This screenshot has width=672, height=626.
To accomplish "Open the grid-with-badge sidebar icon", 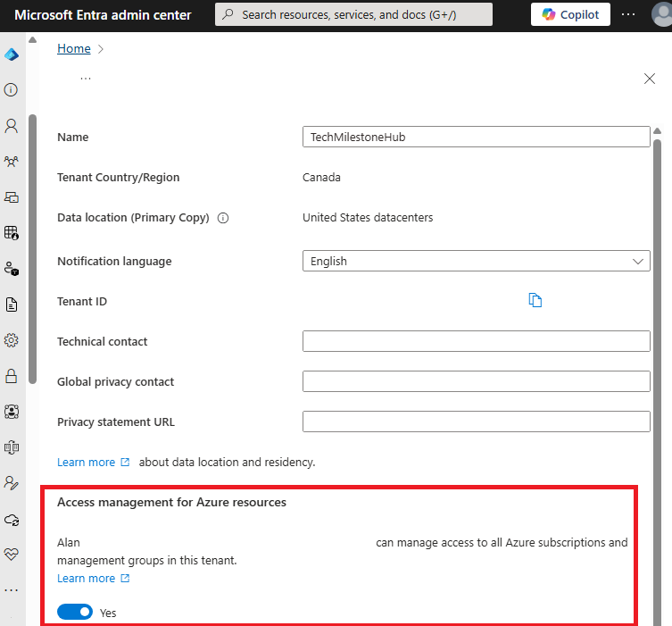I will [11, 233].
